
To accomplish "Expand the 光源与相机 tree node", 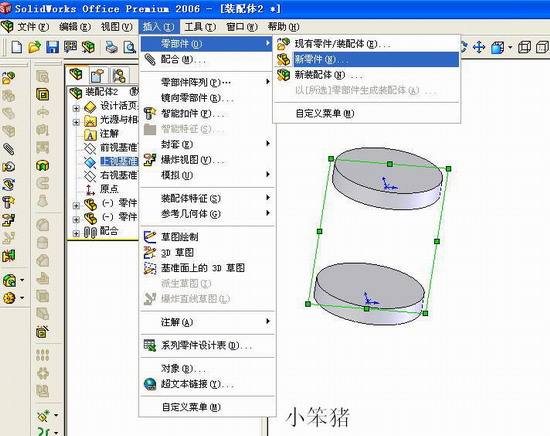I will pos(76,122).
